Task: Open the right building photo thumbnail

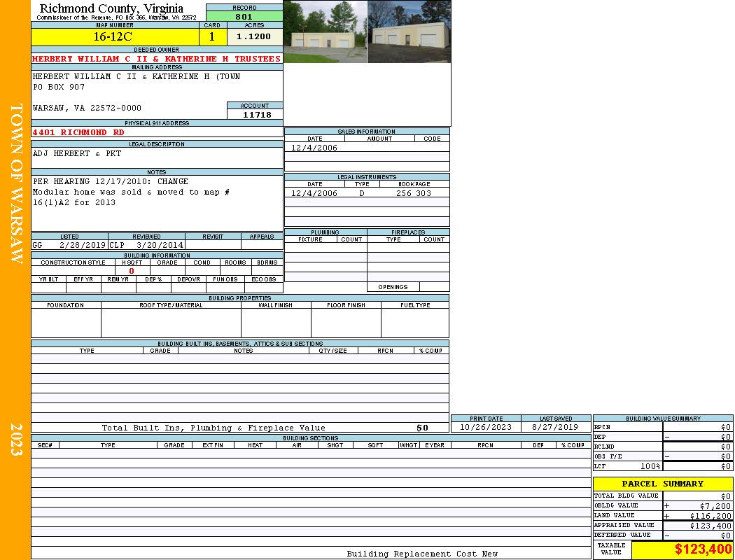Action: [x=409, y=32]
